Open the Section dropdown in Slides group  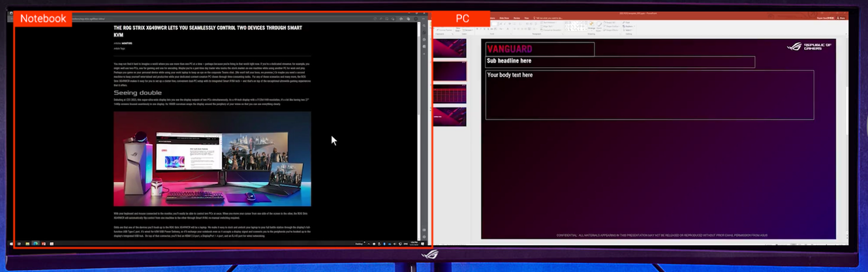click(467, 30)
